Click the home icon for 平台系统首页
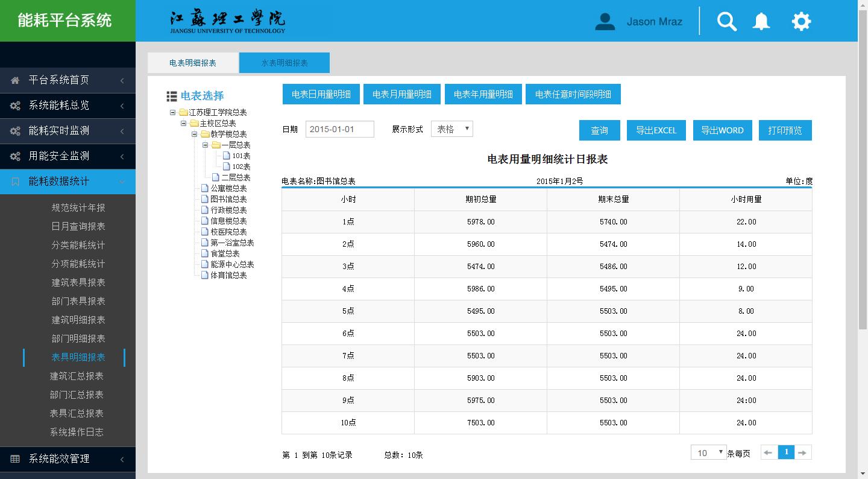 click(x=15, y=80)
